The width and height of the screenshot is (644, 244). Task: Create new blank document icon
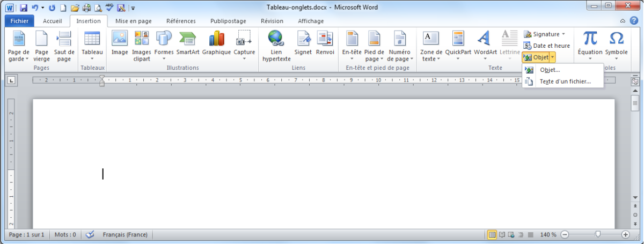[x=63, y=8]
